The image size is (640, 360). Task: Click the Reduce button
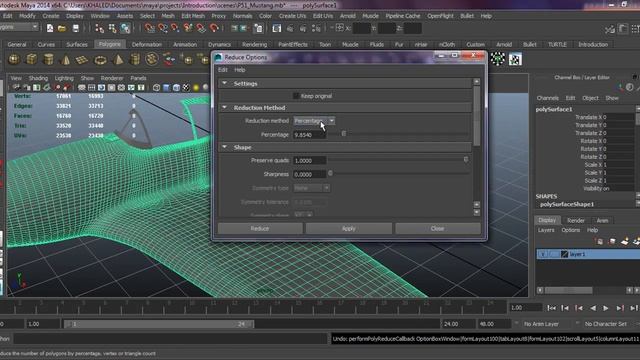click(260, 229)
